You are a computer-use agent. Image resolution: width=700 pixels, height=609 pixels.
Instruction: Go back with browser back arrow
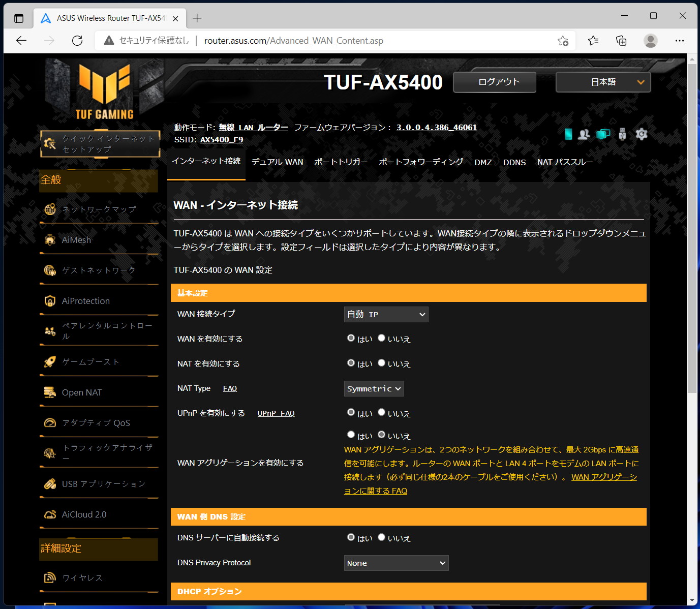pyautogui.click(x=21, y=41)
